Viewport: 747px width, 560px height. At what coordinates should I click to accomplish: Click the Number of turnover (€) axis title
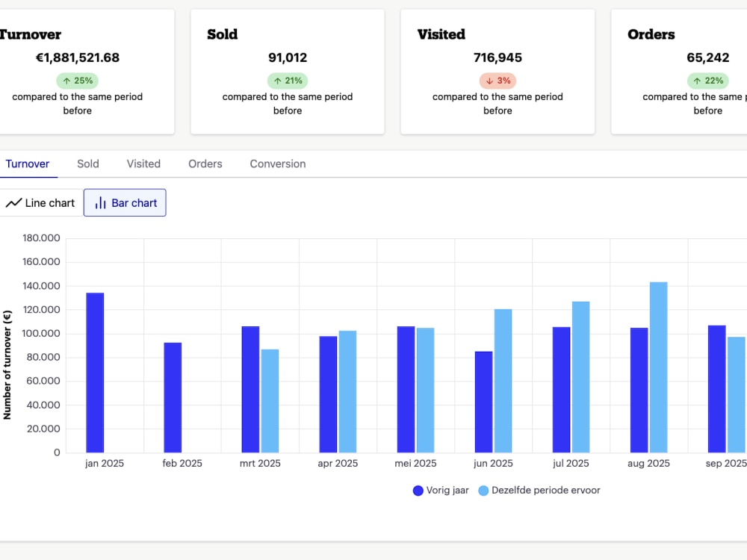(x=7, y=365)
